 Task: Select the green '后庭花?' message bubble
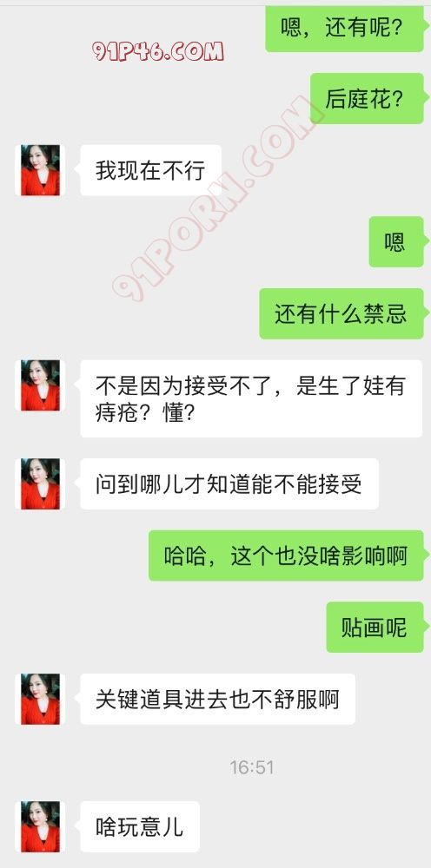(368, 99)
